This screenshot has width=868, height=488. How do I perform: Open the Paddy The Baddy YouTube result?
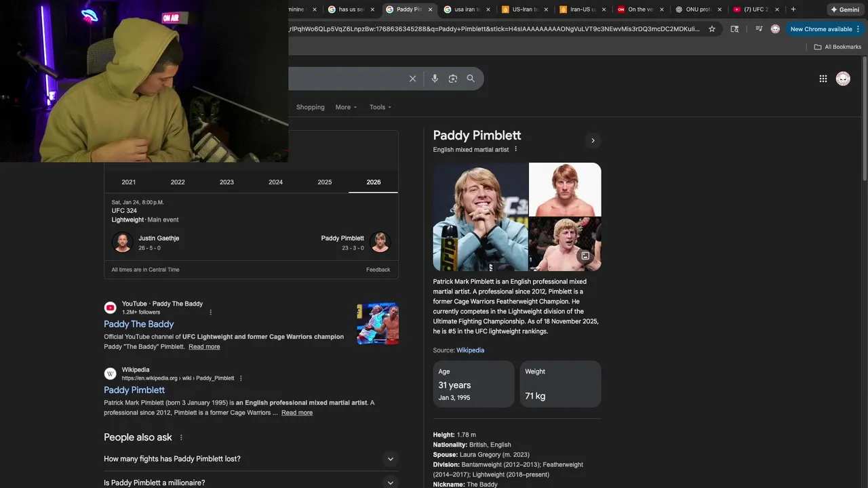pyautogui.click(x=139, y=324)
